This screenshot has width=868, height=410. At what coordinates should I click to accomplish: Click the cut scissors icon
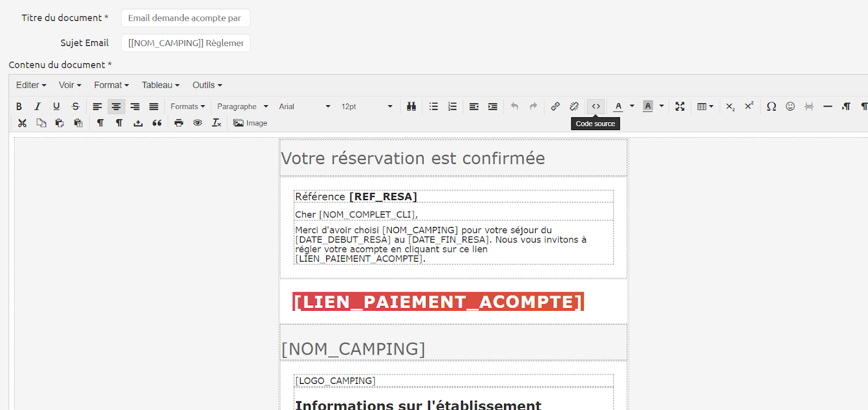22,123
